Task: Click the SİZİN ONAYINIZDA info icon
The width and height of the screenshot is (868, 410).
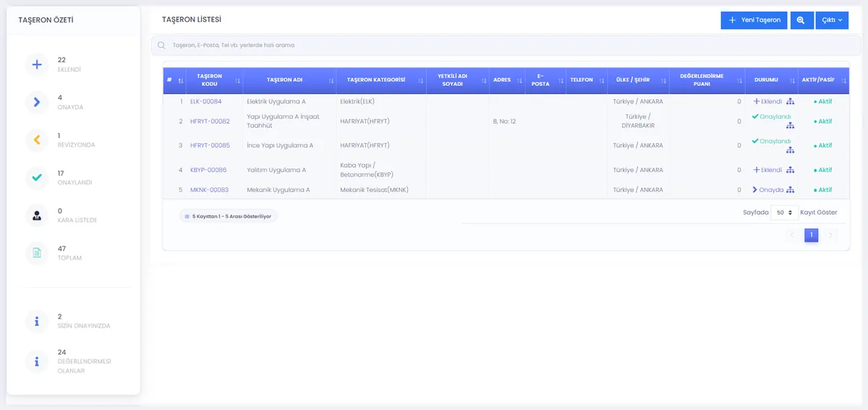Action: pyautogui.click(x=37, y=321)
